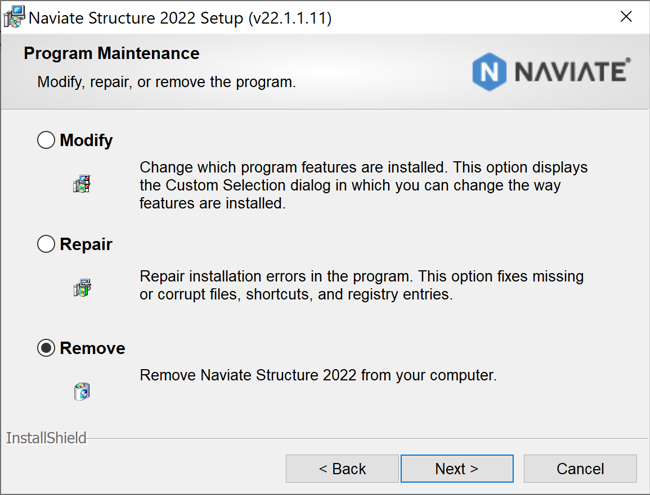The height and width of the screenshot is (495, 650).
Task: Click the 'Naviate Structure 2022 Setup' title text
Action: tap(180, 18)
